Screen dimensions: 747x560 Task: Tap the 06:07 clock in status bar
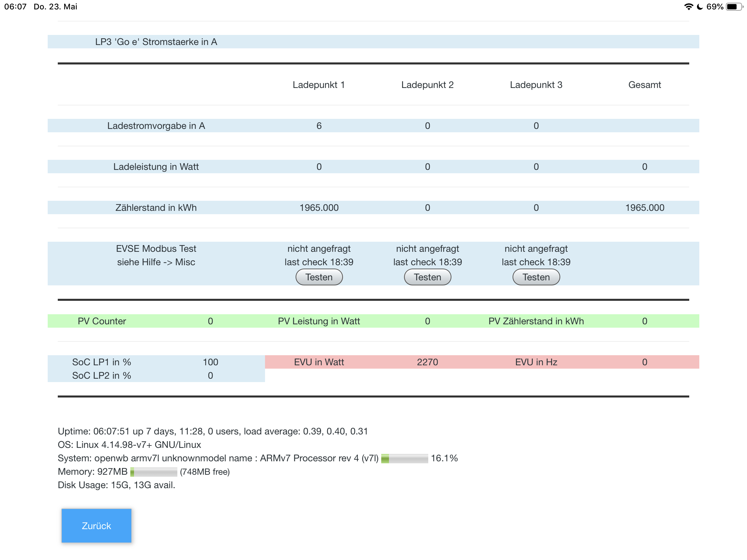[15, 7]
